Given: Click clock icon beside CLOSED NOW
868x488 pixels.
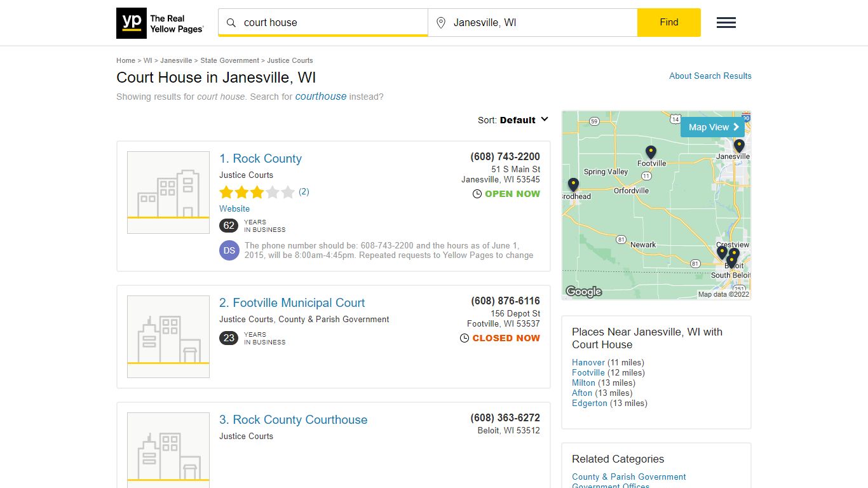Looking at the screenshot, I should (x=465, y=338).
